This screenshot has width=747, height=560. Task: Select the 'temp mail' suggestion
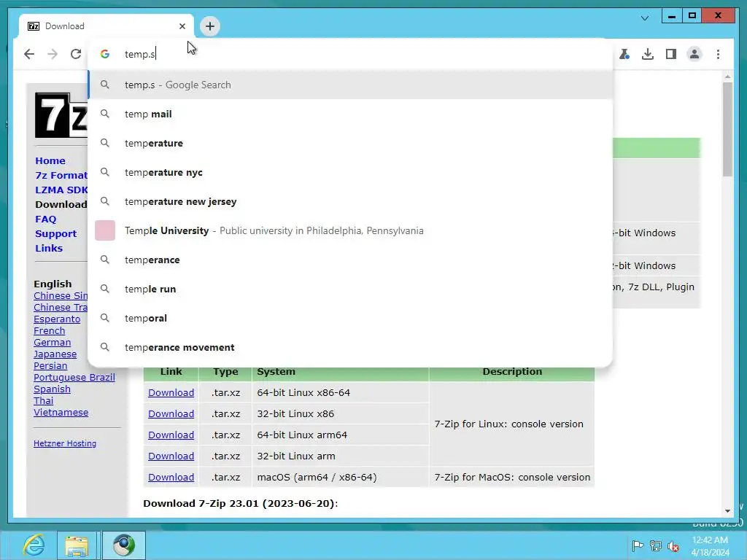pos(350,114)
